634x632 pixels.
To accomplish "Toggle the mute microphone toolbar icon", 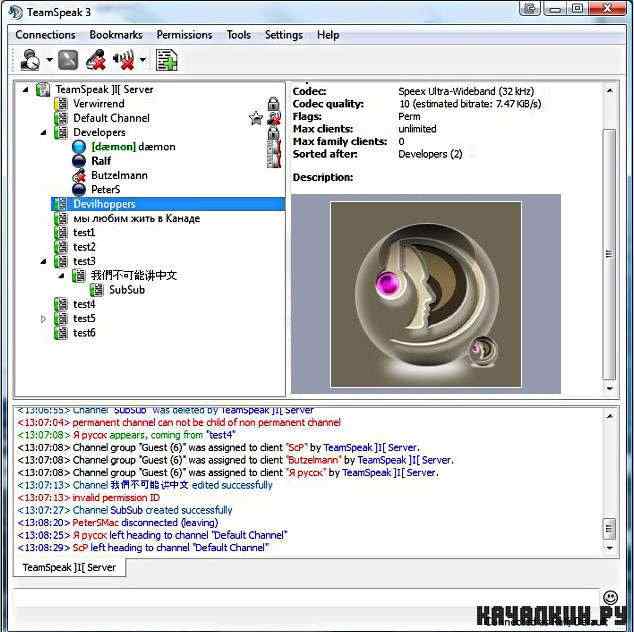I will click(96, 60).
